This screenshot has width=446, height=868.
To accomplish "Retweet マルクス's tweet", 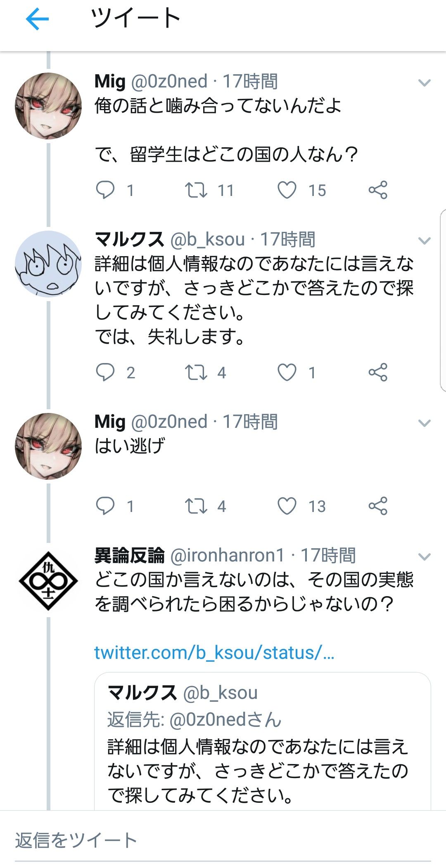I will pos(196,373).
